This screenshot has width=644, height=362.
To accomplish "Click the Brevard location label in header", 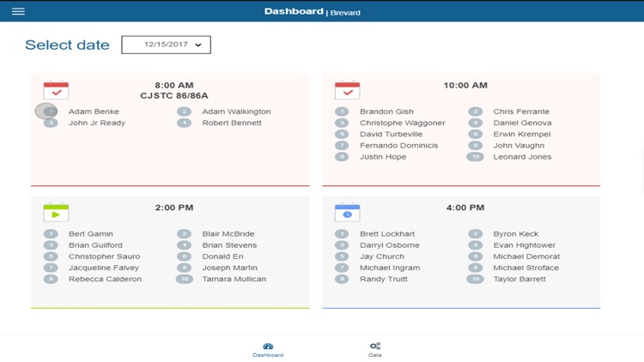I will coord(345,13).
